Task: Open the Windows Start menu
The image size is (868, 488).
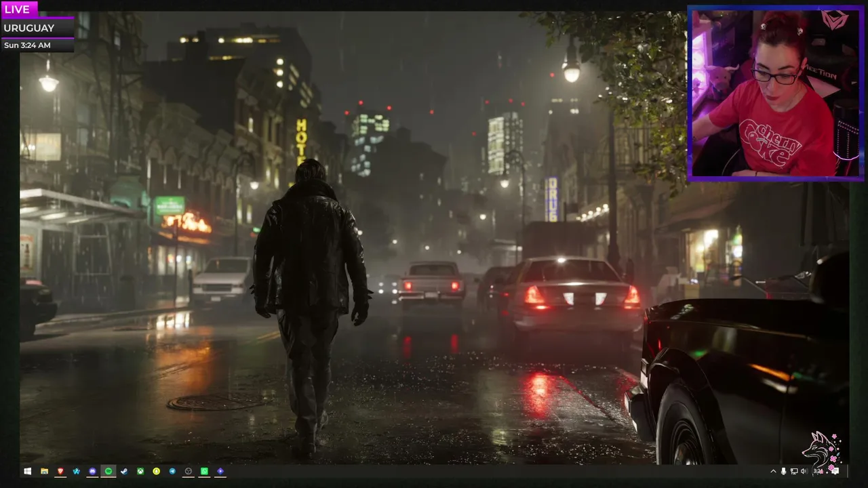Action: (28, 471)
